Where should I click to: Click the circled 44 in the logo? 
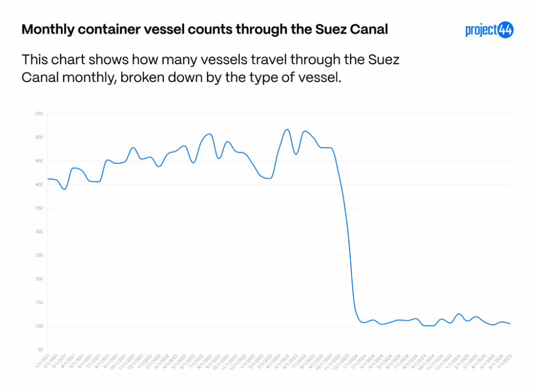505,30
